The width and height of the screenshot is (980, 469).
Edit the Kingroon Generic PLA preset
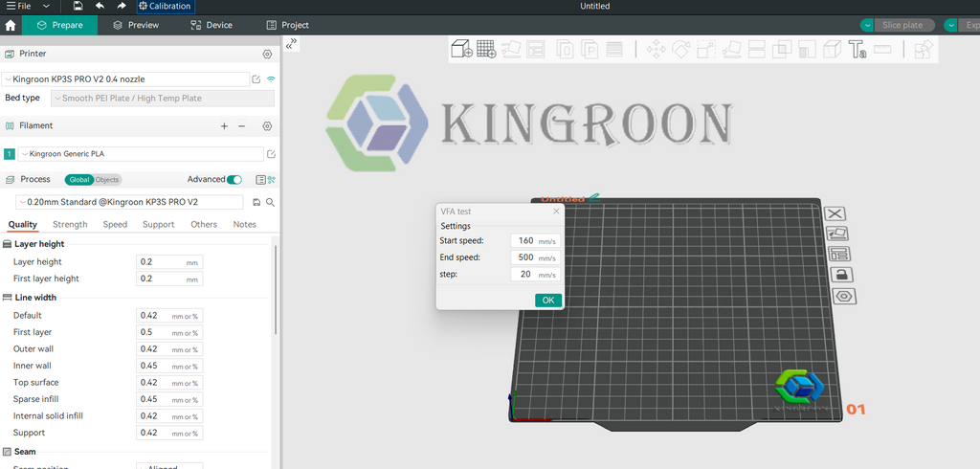271,154
